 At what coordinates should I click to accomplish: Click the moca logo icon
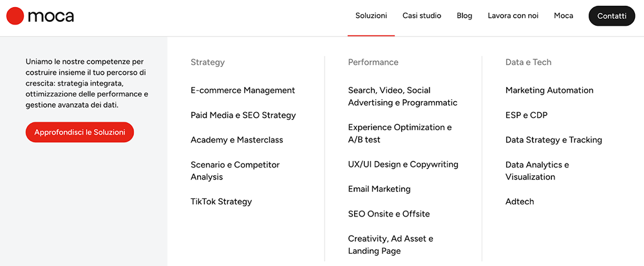(x=15, y=16)
